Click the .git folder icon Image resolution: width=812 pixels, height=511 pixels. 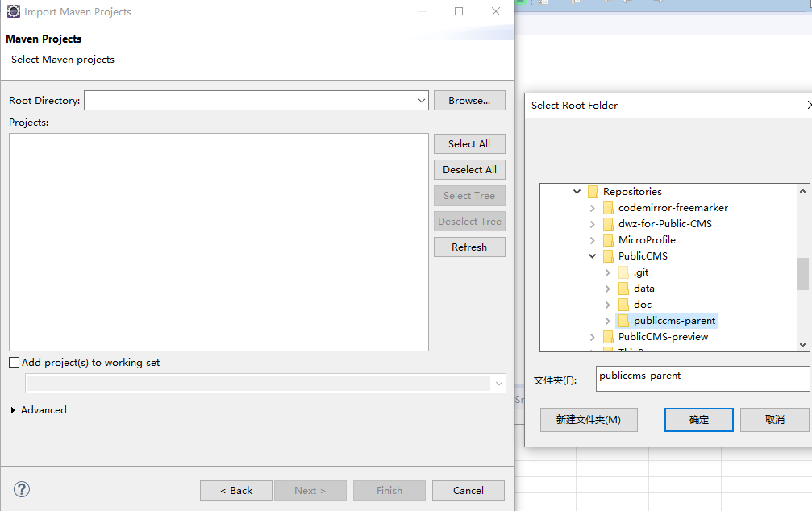tap(623, 272)
